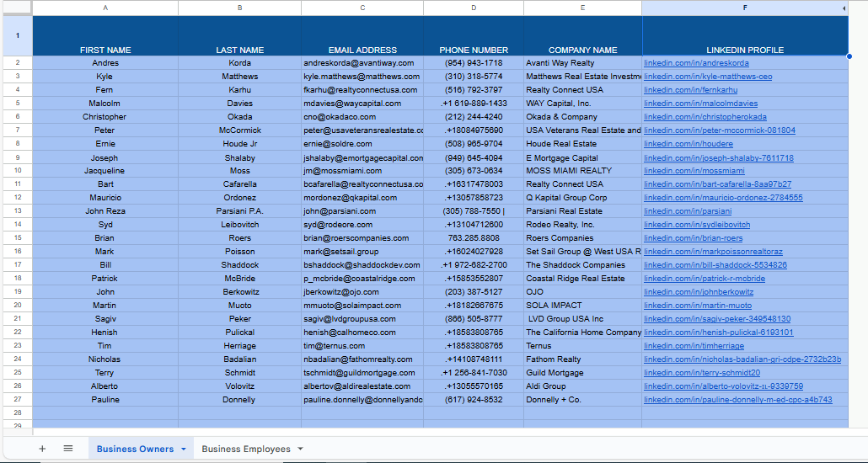868x463 pixels.
Task: Select column B header
Action: (239, 8)
